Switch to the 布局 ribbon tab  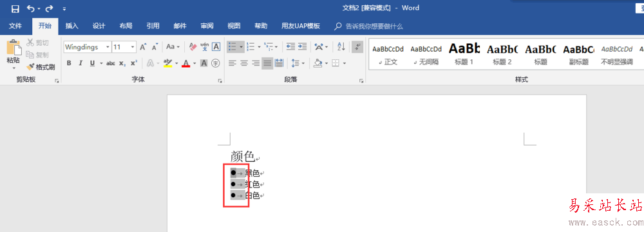point(126,26)
